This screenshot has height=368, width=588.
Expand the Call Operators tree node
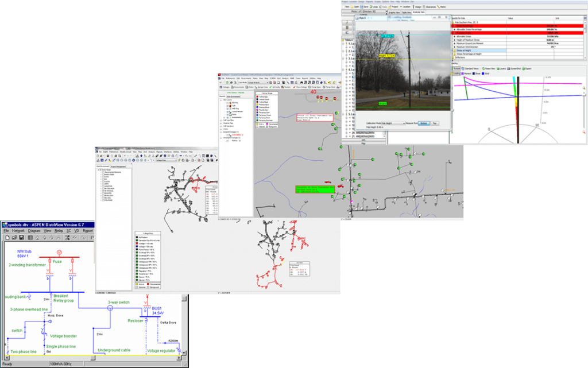coord(221,126)
